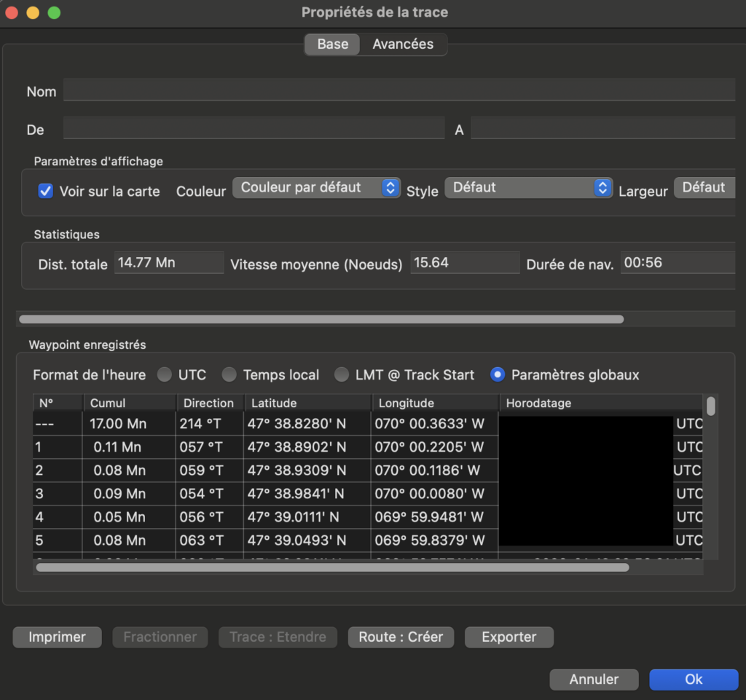Select the Base tab
The width and height of the screenshot is (746, 700).
click(x=332, y=44)
